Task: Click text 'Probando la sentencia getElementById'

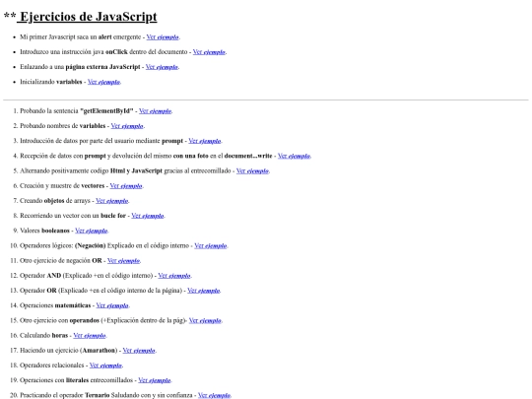Action: point(77,110)
